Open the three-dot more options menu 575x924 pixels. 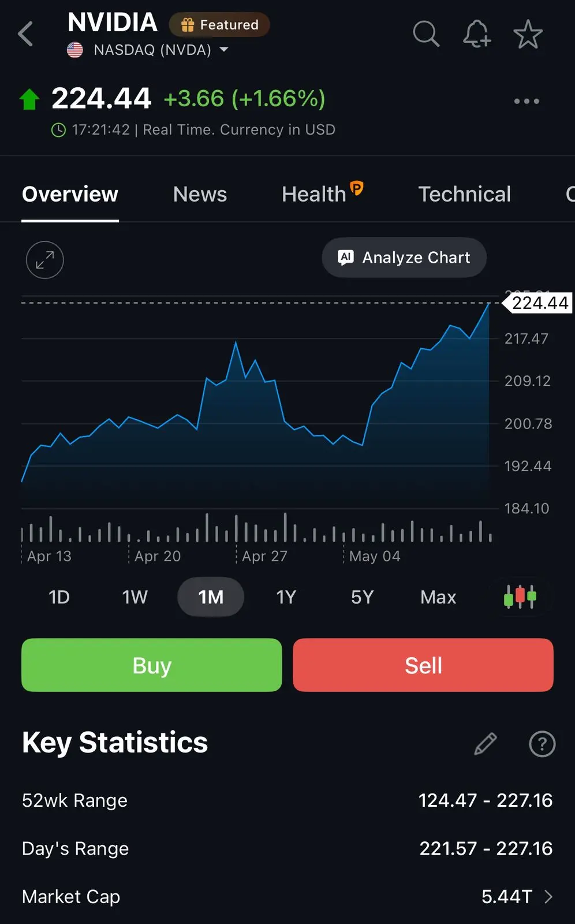pos(527,101)
